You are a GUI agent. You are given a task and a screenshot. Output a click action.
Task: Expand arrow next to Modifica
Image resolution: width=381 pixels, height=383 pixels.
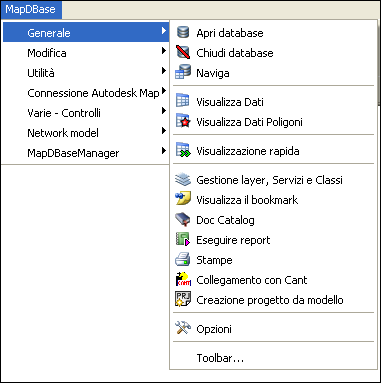click(163, 51)
